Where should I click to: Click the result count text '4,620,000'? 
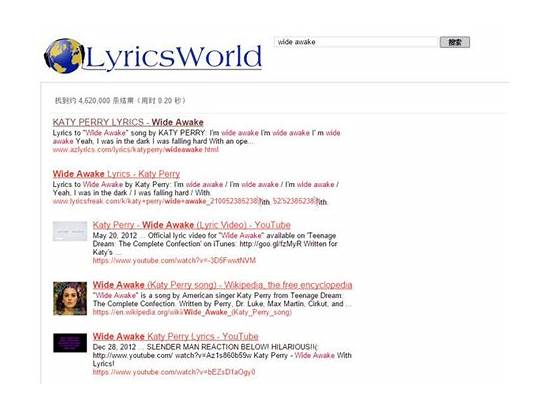94,101
